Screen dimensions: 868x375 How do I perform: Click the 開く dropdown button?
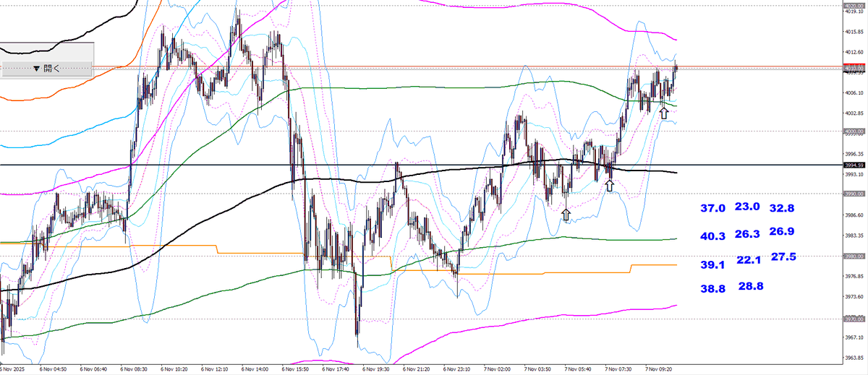46,69
